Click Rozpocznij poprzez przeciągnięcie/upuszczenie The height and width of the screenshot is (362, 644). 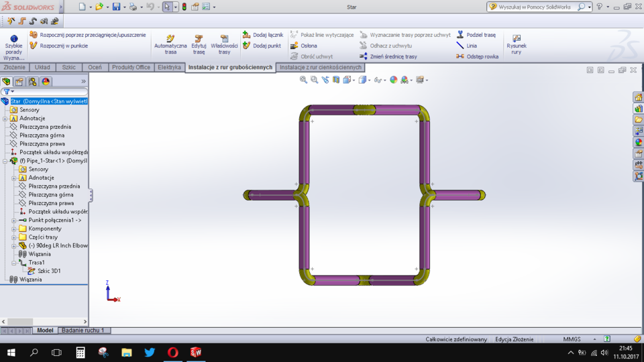[88, 35]
